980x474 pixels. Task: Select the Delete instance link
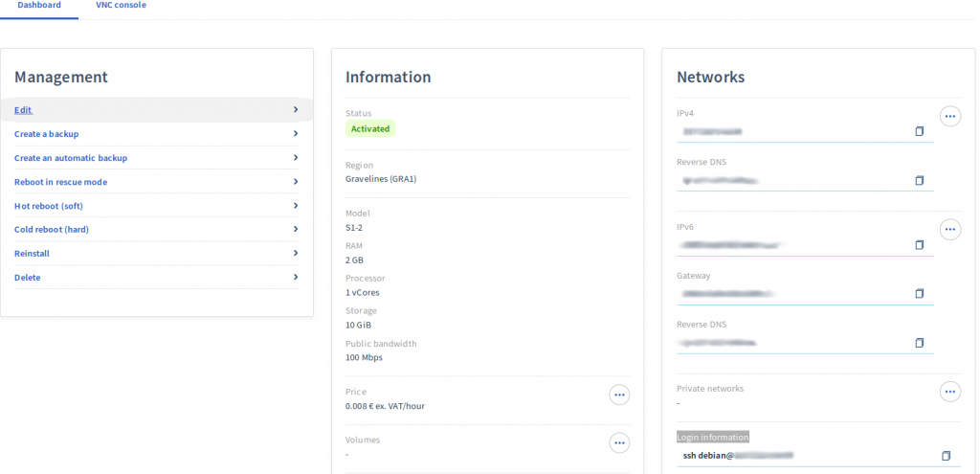[x=28, y=278]
